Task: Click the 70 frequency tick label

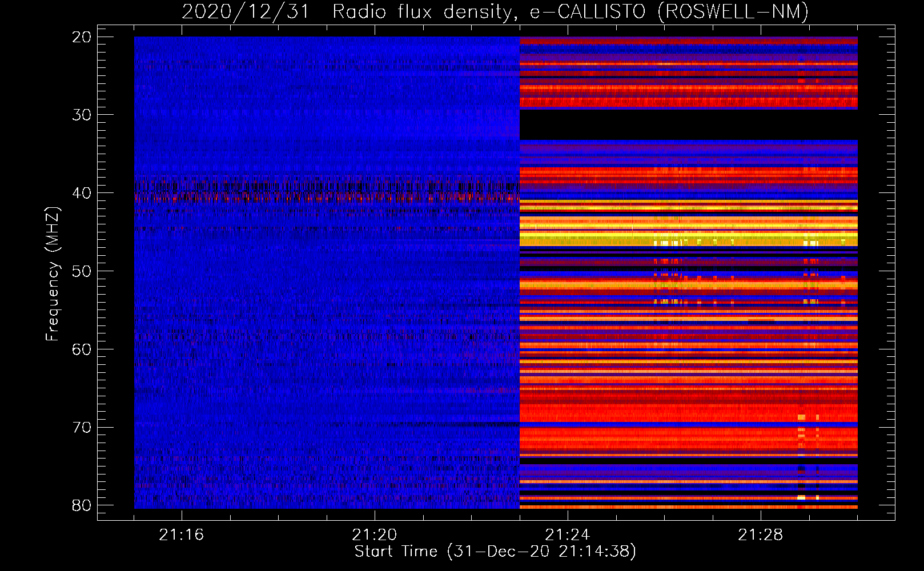Action: pos(82,428)
